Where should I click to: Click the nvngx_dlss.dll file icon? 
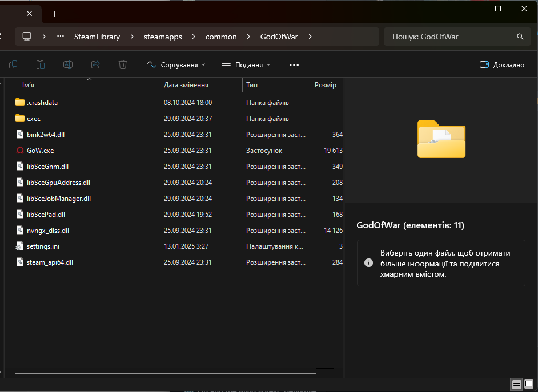pos(20,231)
